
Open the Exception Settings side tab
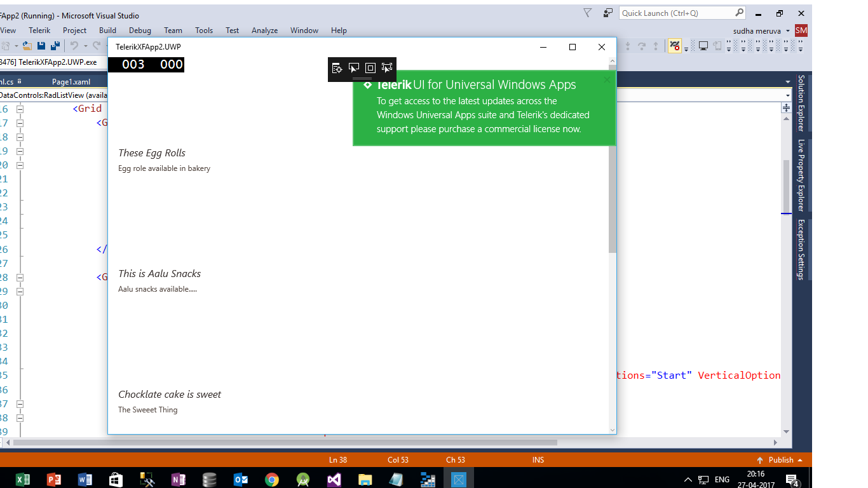(801, 249)
